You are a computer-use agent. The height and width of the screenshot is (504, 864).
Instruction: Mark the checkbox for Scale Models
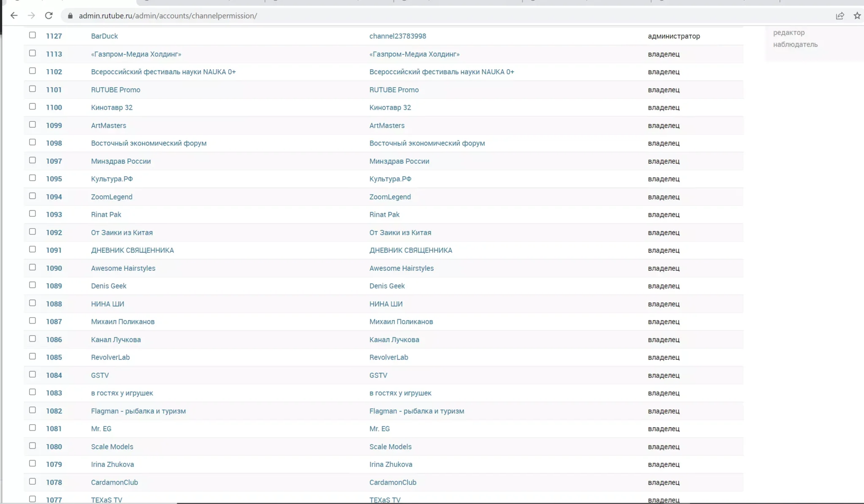(32, 446)
